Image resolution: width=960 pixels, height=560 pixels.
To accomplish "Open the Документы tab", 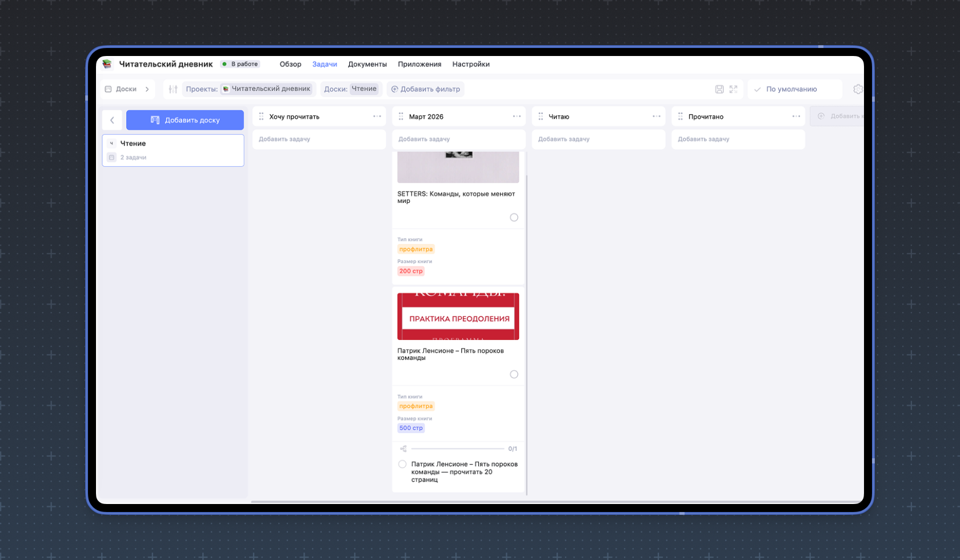I will (x=367, y=64).
